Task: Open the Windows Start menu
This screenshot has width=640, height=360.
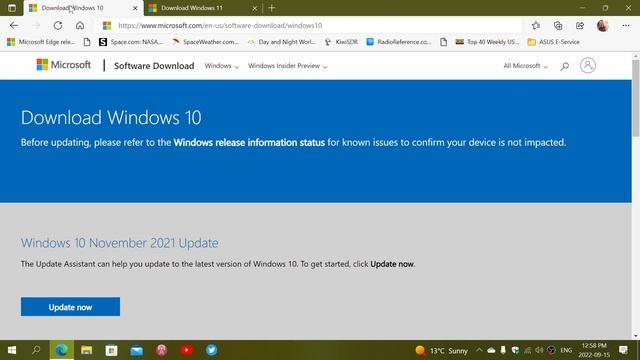Action: tap(12, 350)
